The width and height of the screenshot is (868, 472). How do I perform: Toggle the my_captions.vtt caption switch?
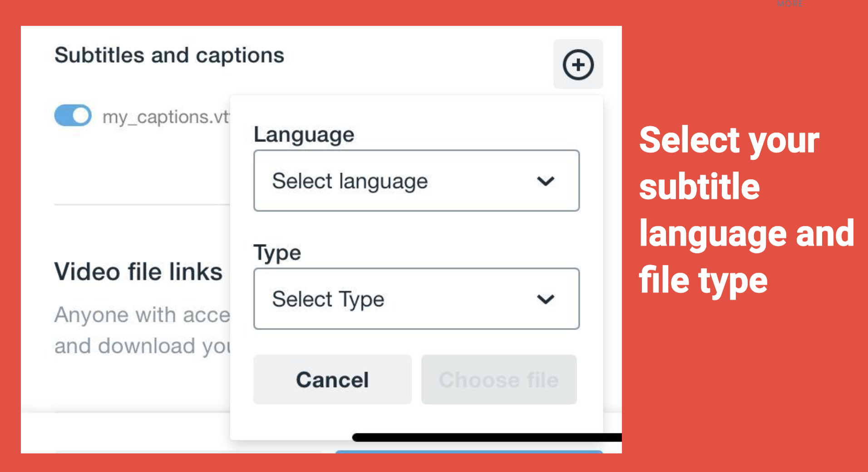[73, 115]
